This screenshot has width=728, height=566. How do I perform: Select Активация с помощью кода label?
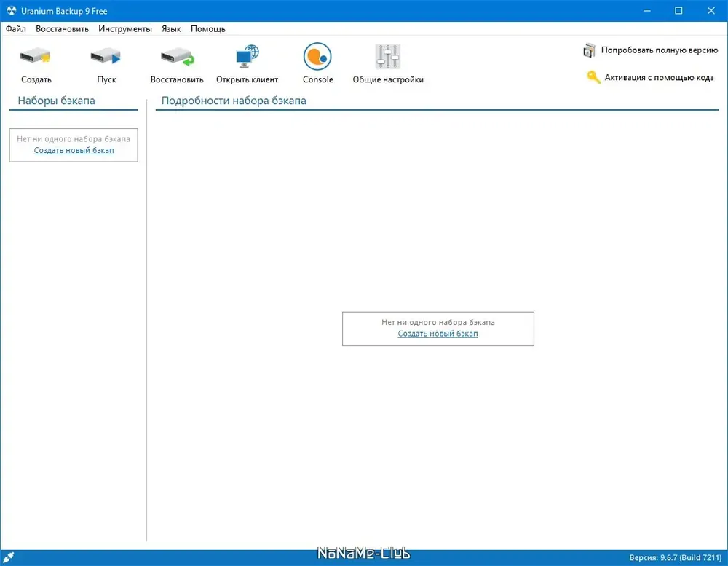click(659, 77)
